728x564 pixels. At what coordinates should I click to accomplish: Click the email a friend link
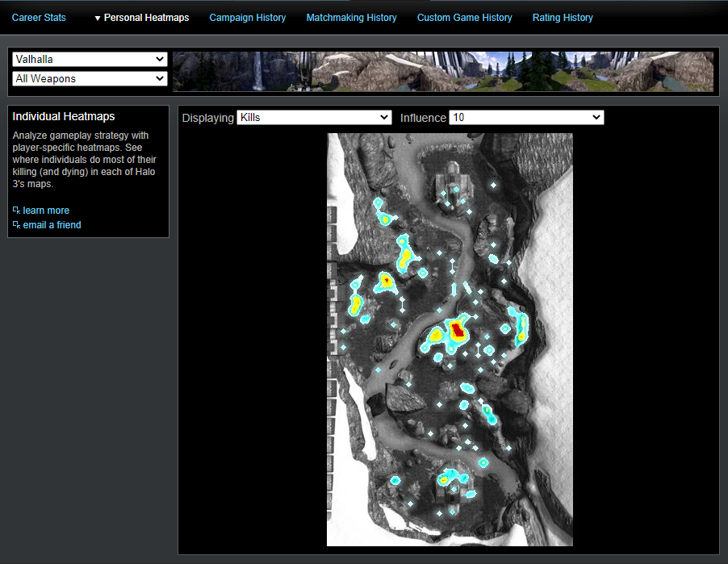(52, 224)
